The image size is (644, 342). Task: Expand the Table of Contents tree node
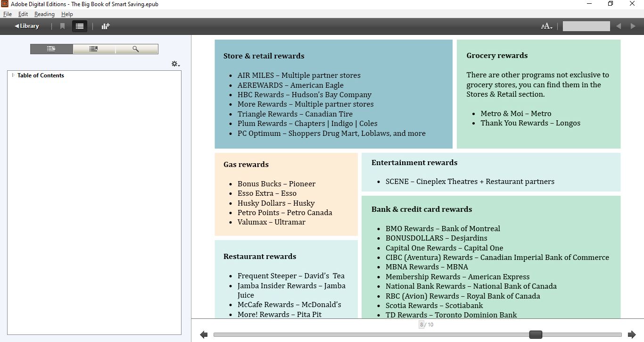click(x=13, y=75)
